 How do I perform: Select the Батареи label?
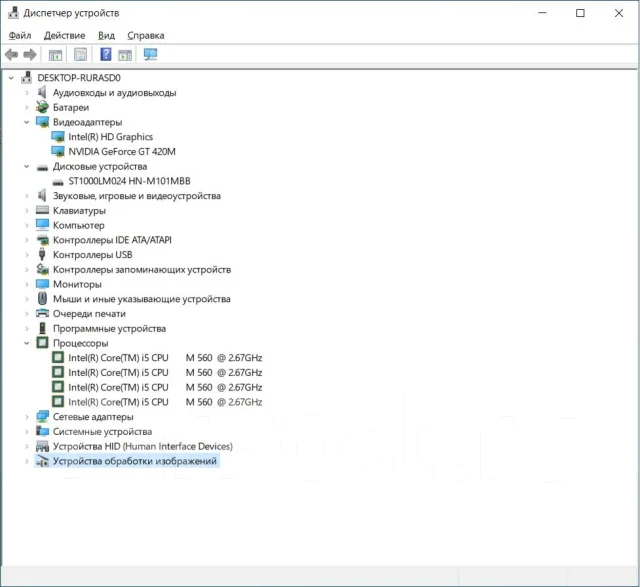click(x=71, y=107)
